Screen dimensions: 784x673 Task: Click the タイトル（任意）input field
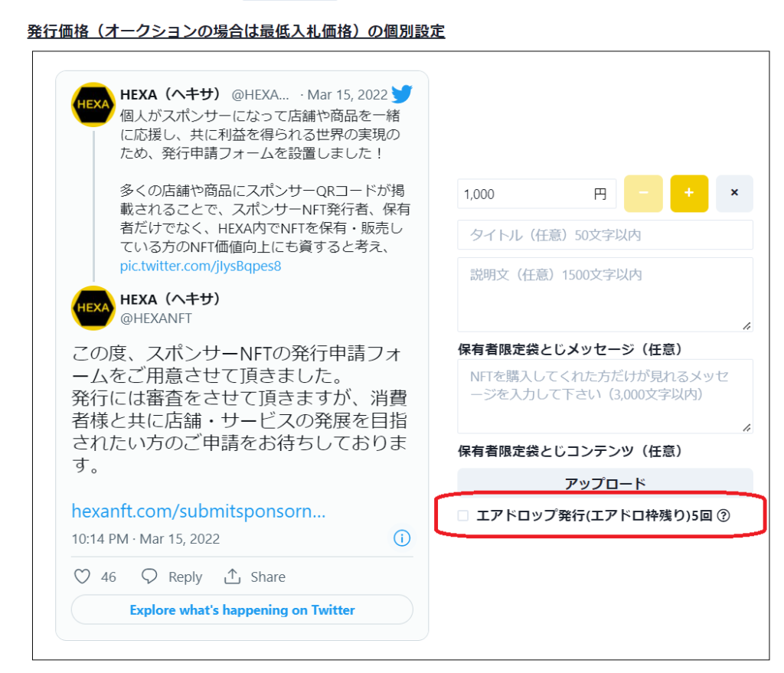pyautogui.click(x=605, y=235)
